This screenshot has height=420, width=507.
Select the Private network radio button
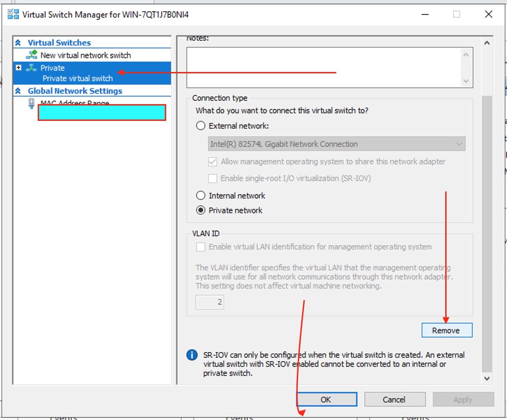(x=201, y=210)
